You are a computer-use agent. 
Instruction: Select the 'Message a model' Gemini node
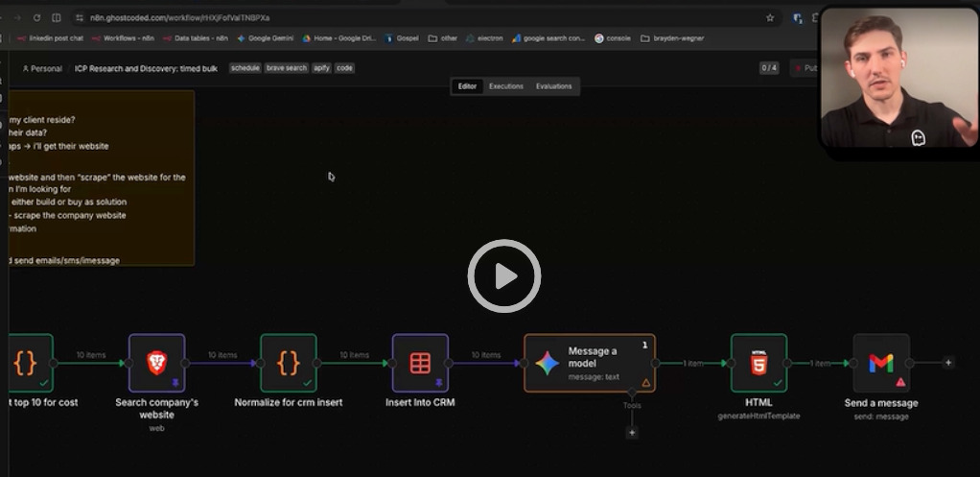tap(590, 363)
